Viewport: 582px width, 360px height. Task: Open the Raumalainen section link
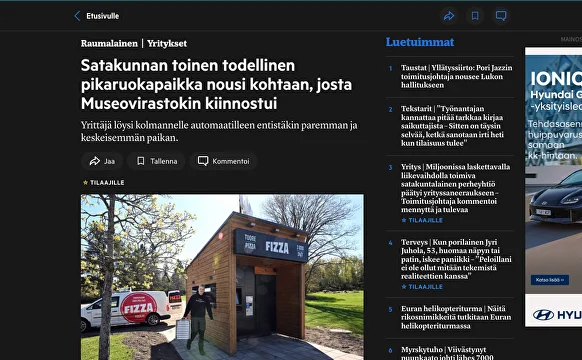click(109, 43)
